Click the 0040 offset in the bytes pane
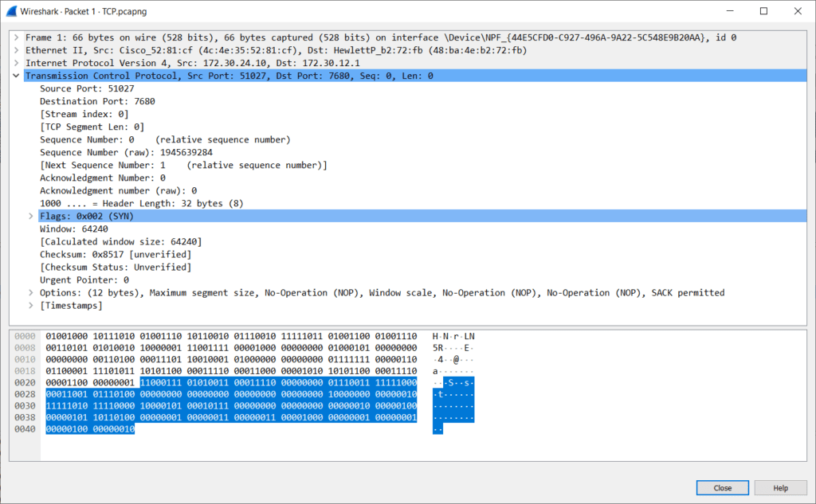The height and width of the screenshot is (504, 816). (25, 429)
